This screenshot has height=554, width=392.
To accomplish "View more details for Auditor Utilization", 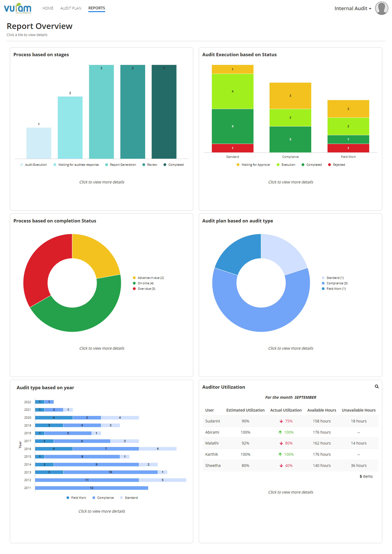I will 291,492.
